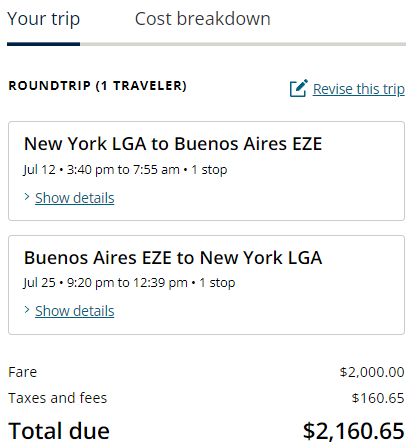Select the Your trip tab
The height and width of the screenshot is (447, 418).
tap(44, 19)
